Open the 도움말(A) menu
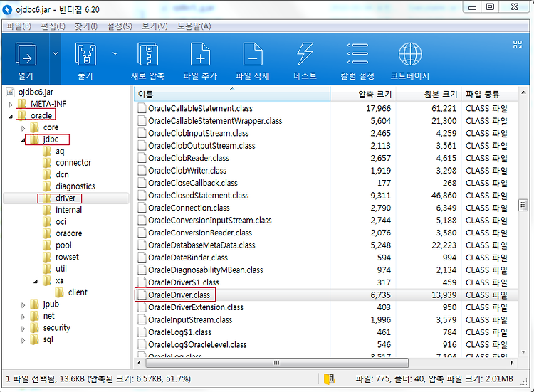 pos(194,26)
